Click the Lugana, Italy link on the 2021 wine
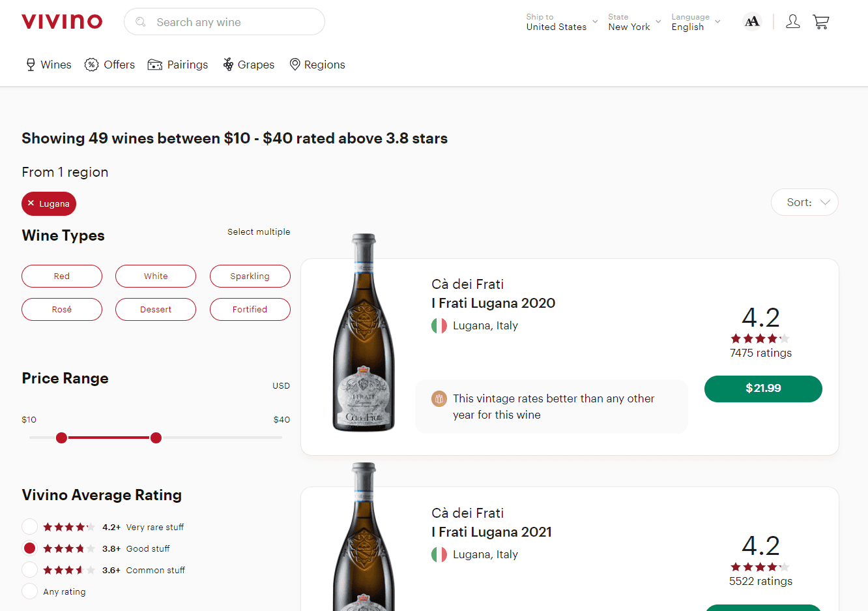Screen dimensions: 868x611 (485, 554)
